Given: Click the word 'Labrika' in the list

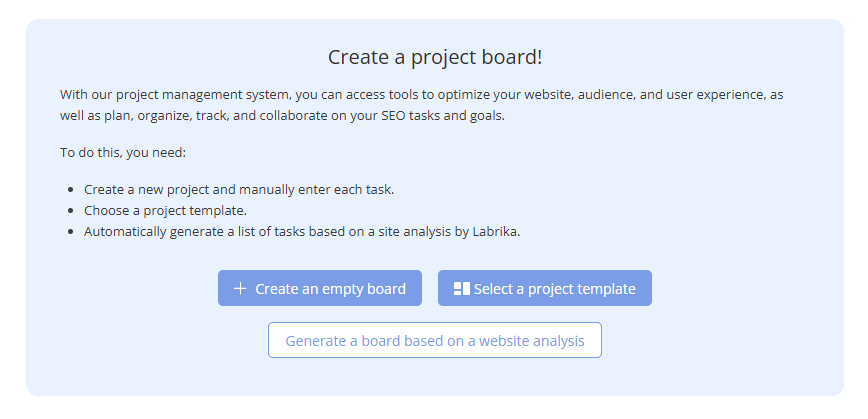Looking at the screenshot, I should 494,231.
